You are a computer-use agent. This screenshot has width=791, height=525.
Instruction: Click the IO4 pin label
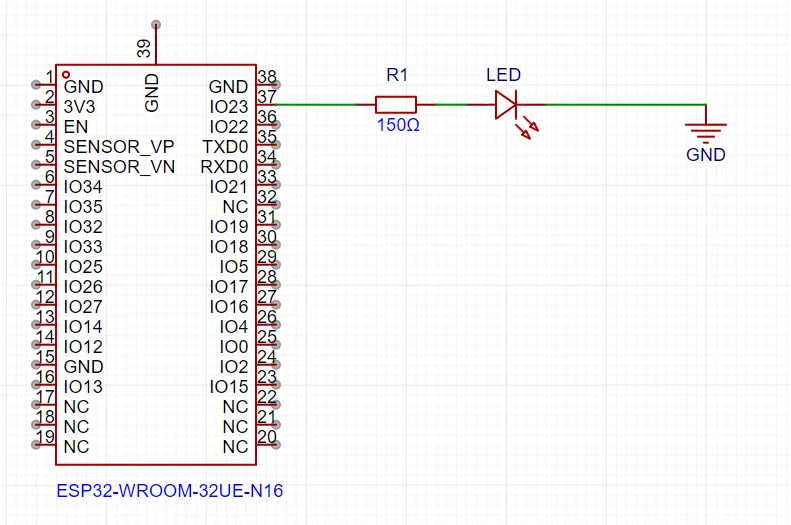tap(234, 327)
